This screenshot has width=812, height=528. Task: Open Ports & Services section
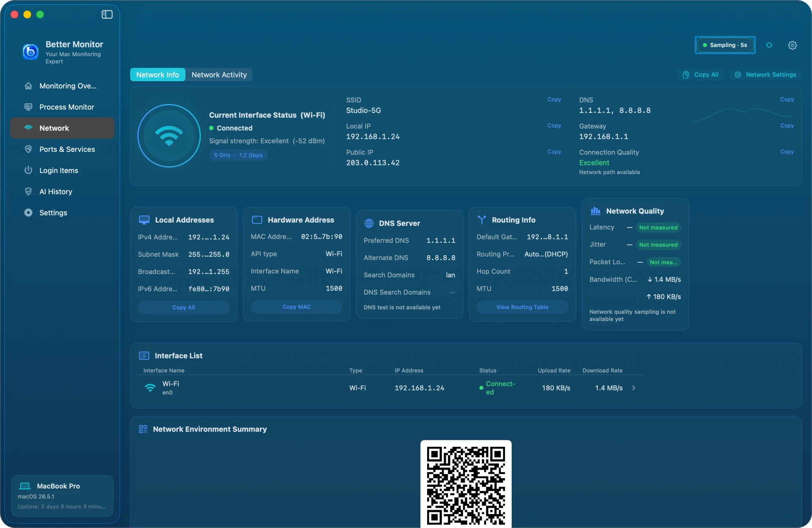[x=62, y=149]
